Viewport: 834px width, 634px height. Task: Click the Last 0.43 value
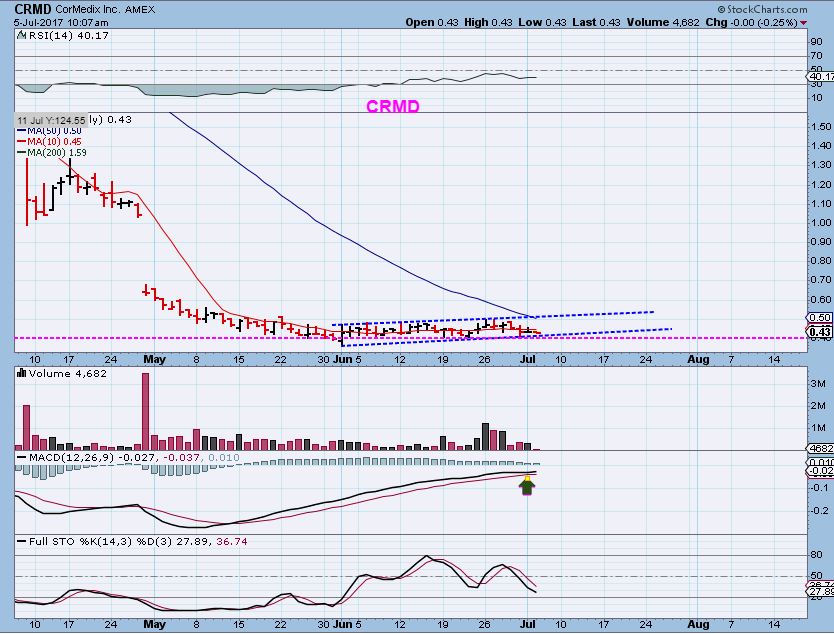click(596, 22)
